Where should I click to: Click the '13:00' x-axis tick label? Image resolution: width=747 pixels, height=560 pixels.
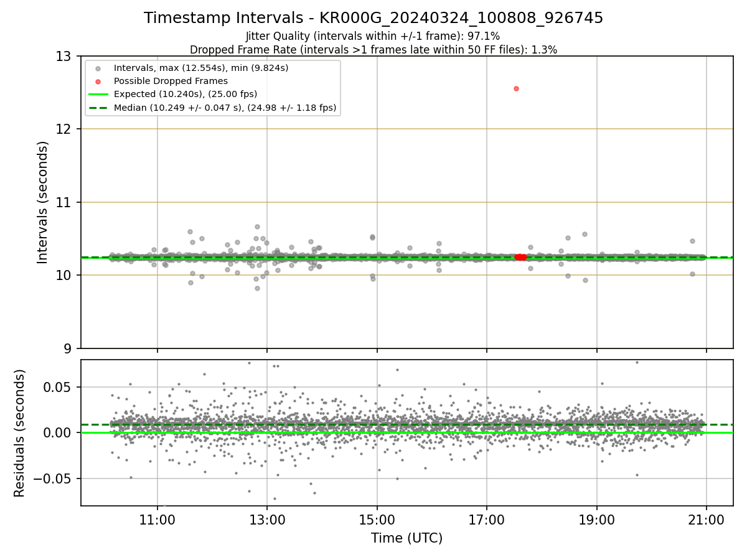tap(267, 520)
